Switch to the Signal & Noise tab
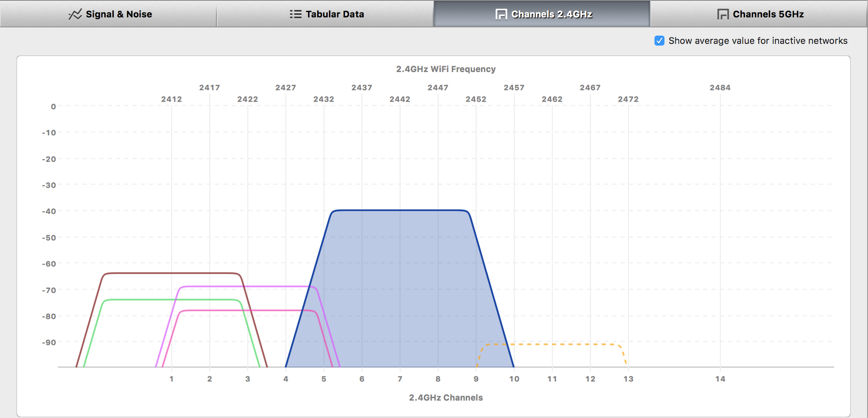 click(x=118, y=14)
